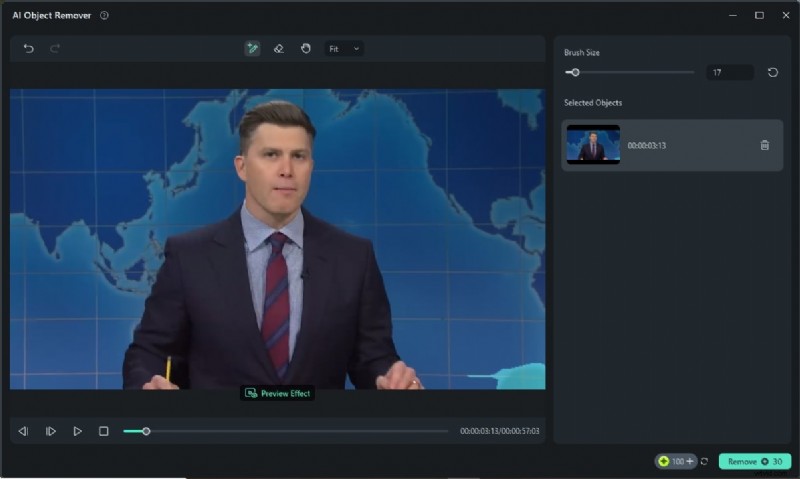Stop the video playback
800x479 pixels.
tap(104, 431)
